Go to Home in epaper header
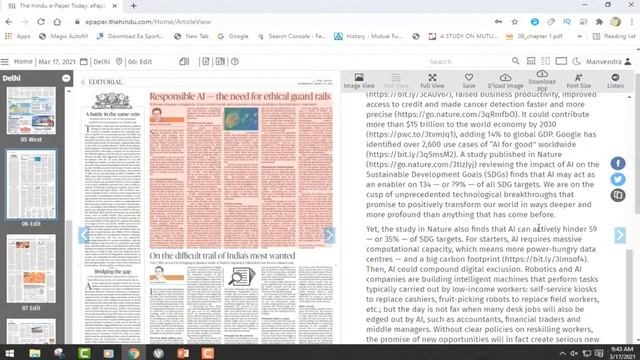 pyautogui.click(x=23, y=62)
